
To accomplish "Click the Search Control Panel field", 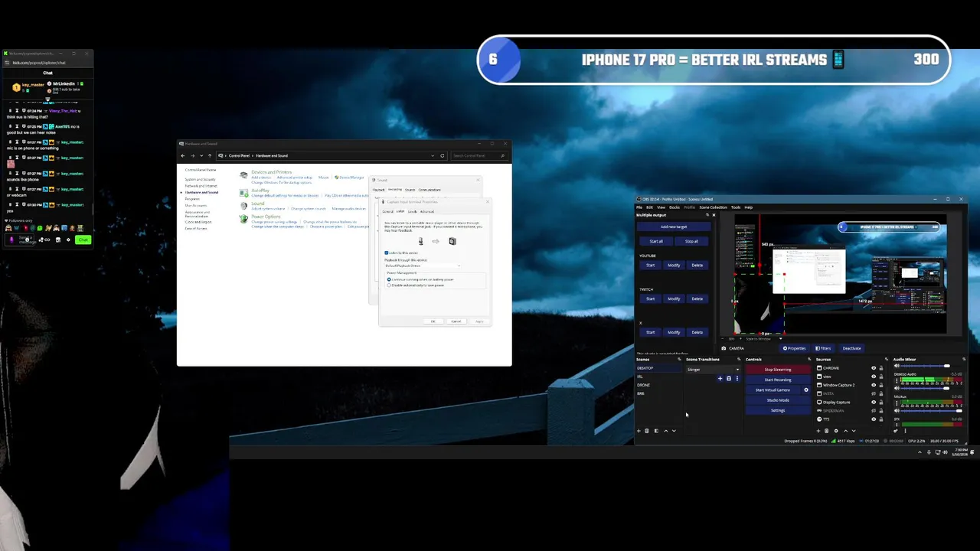I will (x=479, y=155).
